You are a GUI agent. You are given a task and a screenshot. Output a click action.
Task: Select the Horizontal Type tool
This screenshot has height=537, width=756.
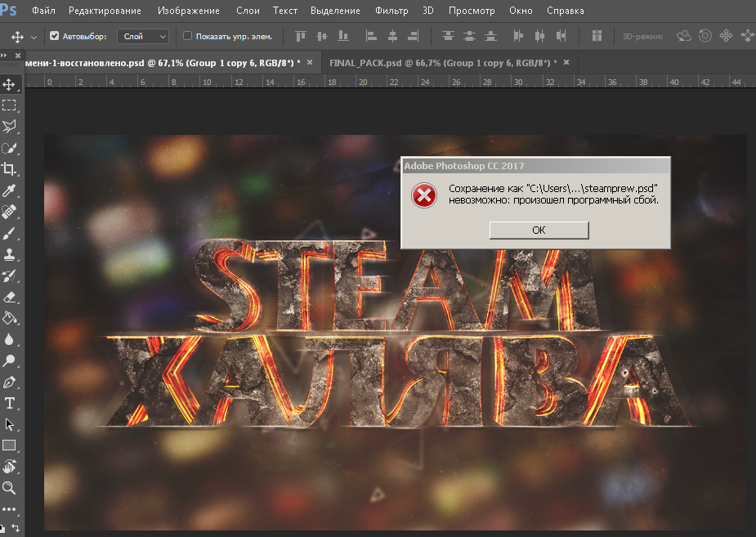pos(9,403)
